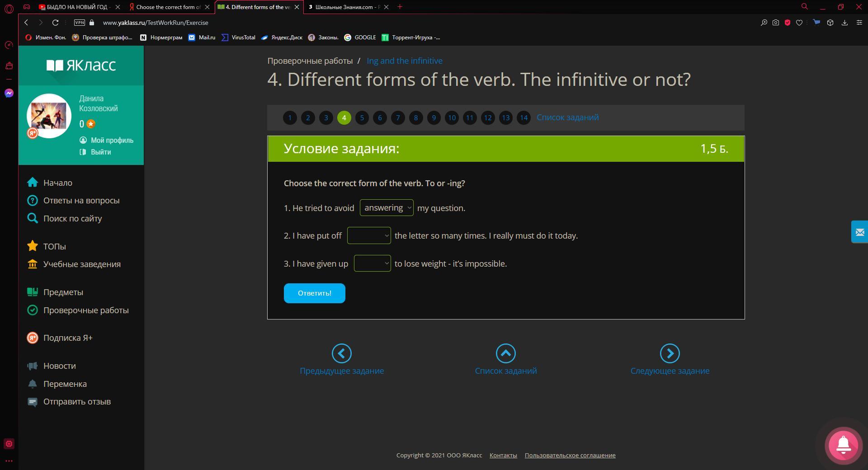Go to task number 5
This screenshot has width=868, height=470.
point(362,117)
